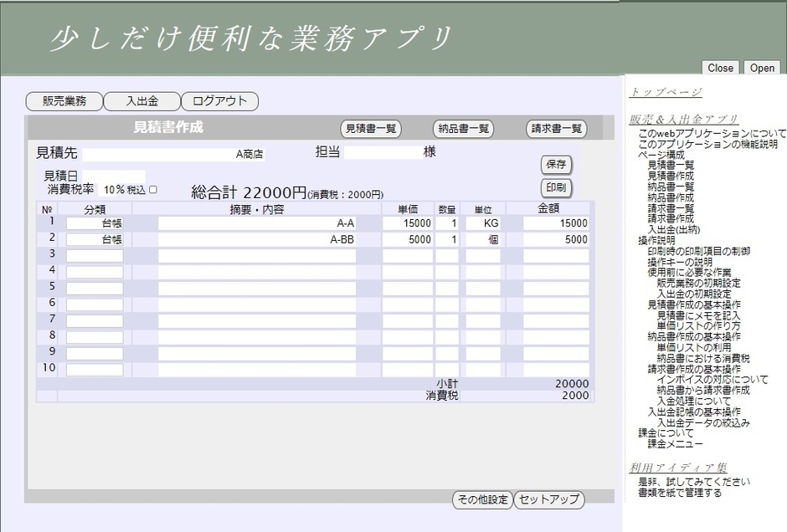The image size is (787, 532).
Task: Click row 1 単価 field showing 15000
Action: pyautogui.click(x=408, y=223)
